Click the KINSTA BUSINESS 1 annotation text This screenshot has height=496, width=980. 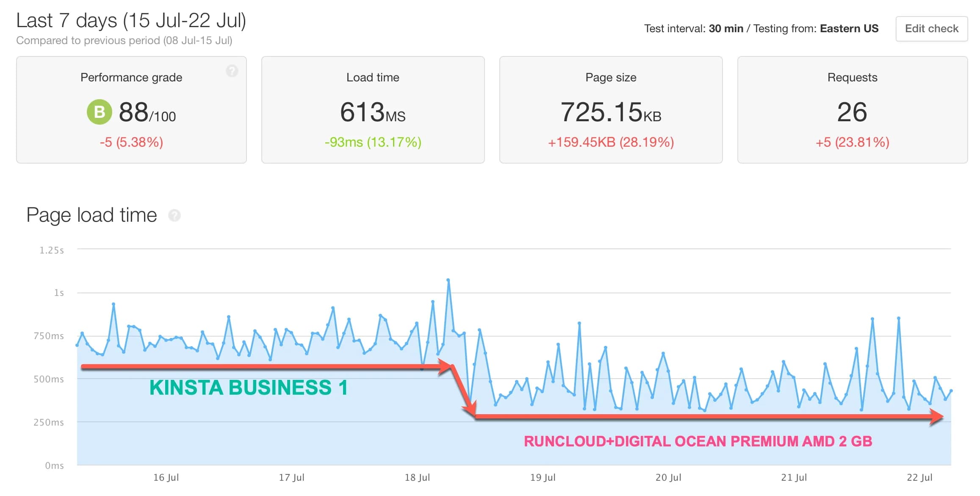[x=249, y=387]
